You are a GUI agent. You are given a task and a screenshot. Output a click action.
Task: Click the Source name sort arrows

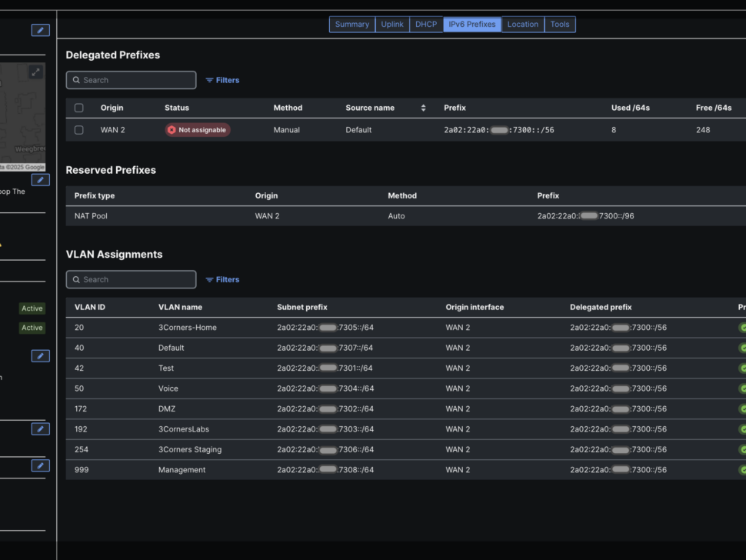[423, 108]
